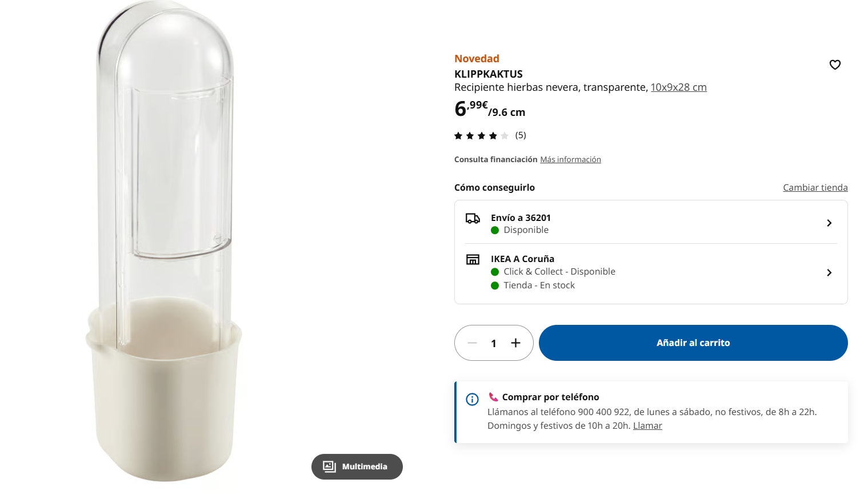Click the delivery truck icon

click(x=473, y=218)
